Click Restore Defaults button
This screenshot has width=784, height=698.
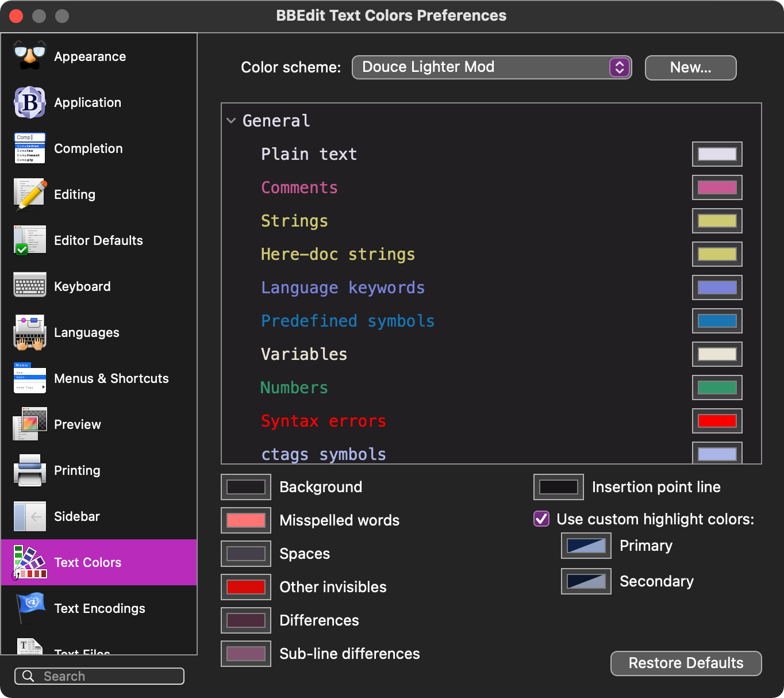tap(686, 663)
